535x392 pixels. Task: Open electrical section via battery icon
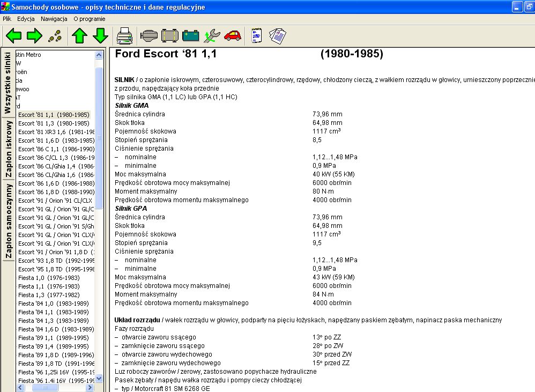pyautogui.click(x=190, y=36)
